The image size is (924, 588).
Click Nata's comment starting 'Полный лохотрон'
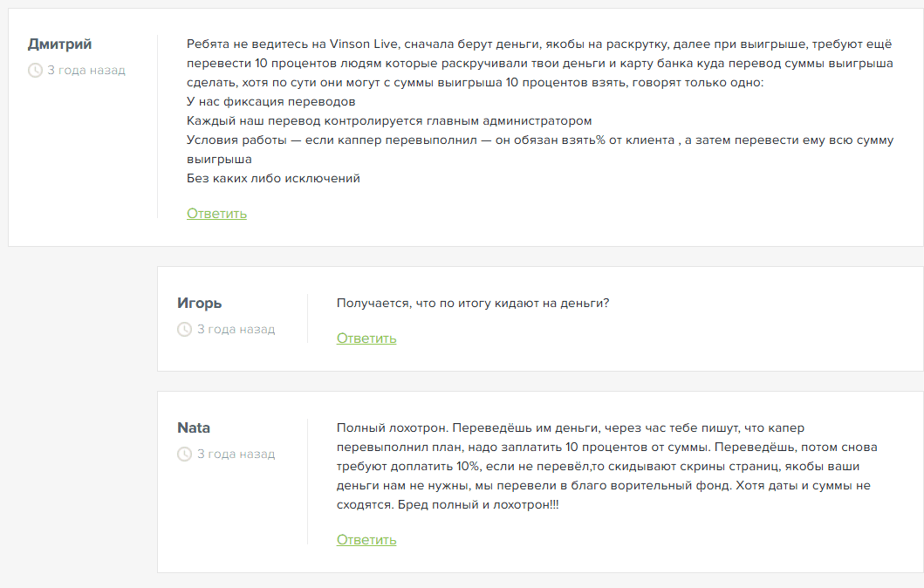607,466
